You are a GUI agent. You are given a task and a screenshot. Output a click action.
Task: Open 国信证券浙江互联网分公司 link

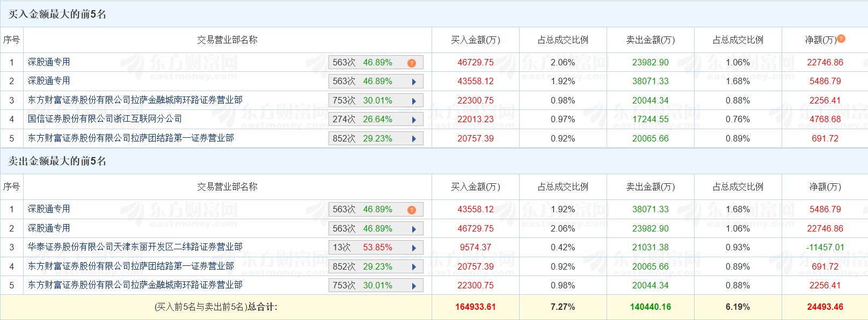click(x=105, y=119)
